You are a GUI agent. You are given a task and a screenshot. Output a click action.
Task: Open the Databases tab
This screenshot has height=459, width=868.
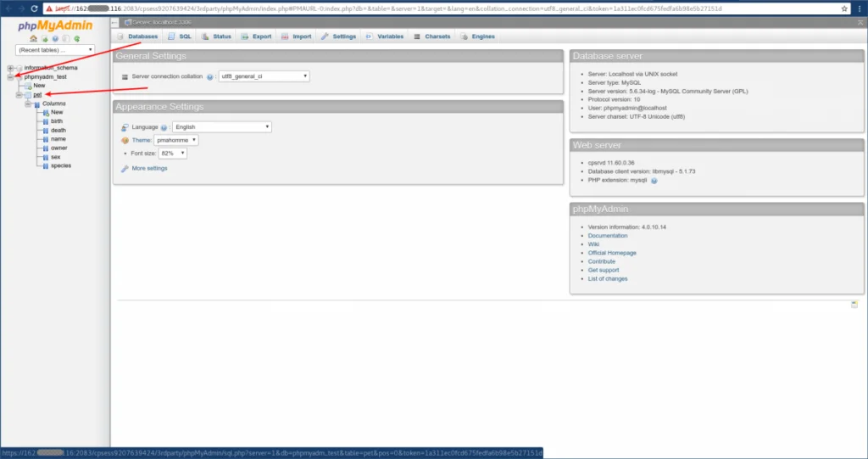(137, 36)
